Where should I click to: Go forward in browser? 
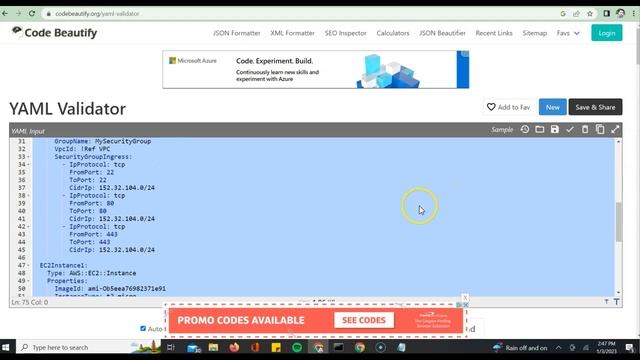tap(18, 13)
